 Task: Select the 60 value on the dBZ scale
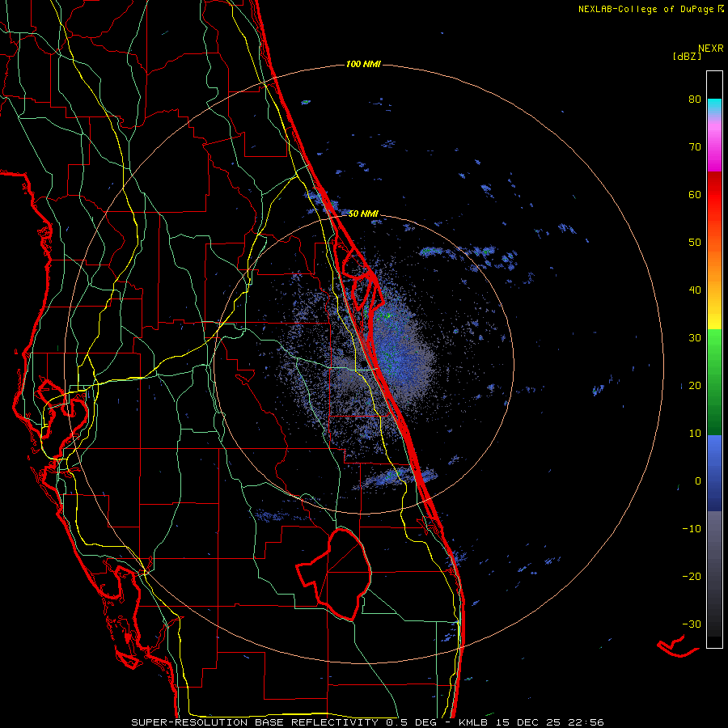[x=695, y=195]
